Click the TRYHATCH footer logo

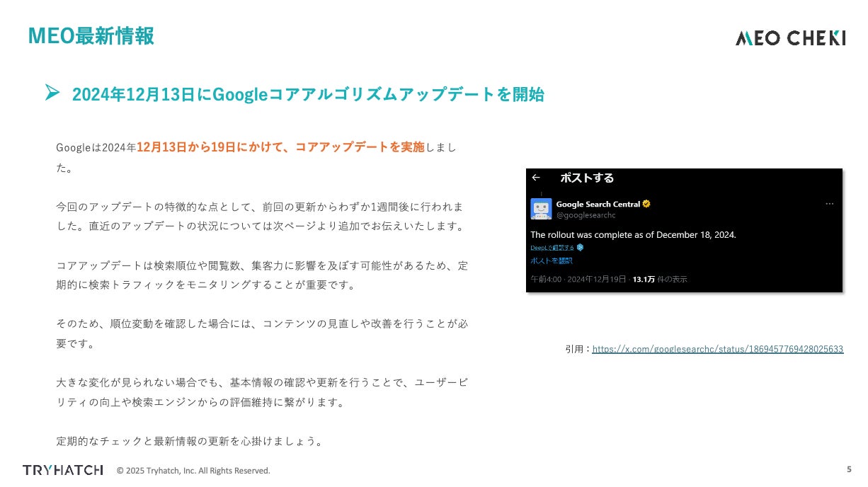click(x=63, y=470)
